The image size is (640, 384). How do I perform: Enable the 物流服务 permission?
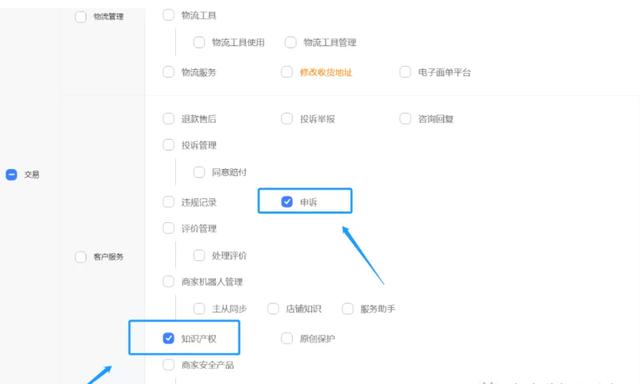coord(169,72)
